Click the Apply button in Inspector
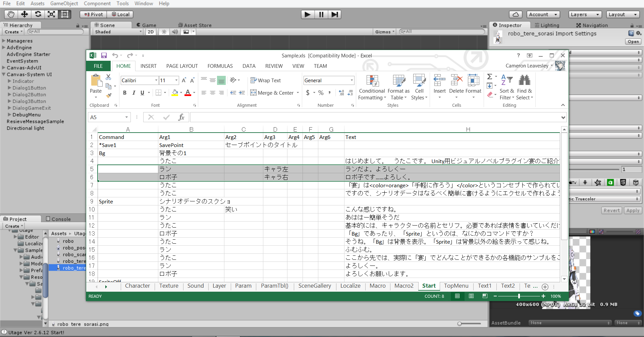Image resolution: width=644 pixels, height=337 pixels. (633, 210)
